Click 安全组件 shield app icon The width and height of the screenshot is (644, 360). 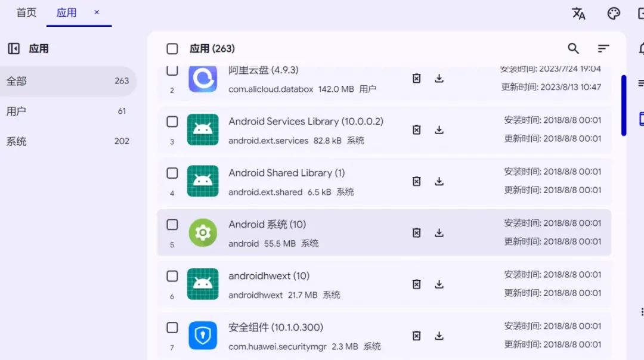pos(203,336)
